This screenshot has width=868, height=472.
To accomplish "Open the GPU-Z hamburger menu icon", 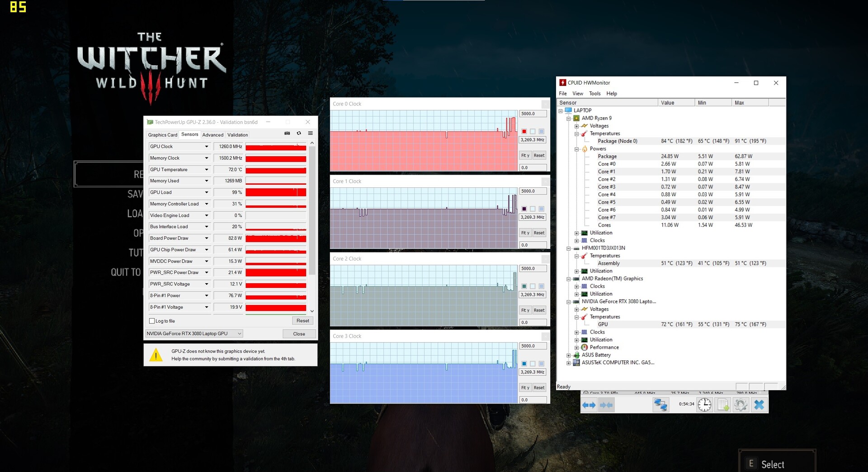I will coord(311,133).
